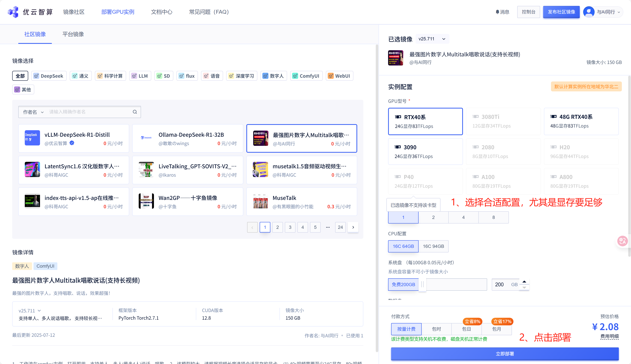This screenshot has width=631, height=364.
Task: Click 立即部署 to deploy instance
Action: click(505, 354)
